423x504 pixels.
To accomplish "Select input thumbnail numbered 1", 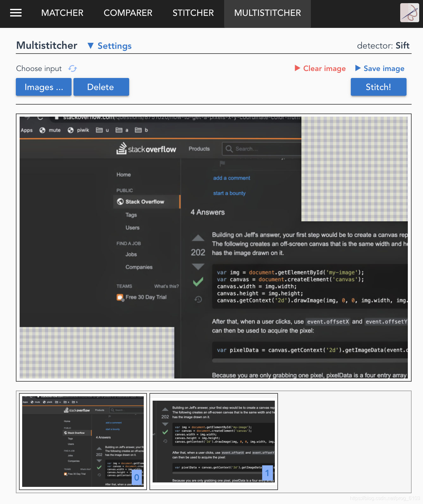I will (214, 442).
